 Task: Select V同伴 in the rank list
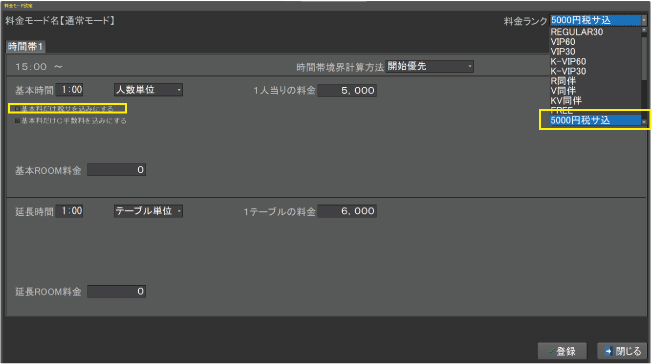point(595,91)
